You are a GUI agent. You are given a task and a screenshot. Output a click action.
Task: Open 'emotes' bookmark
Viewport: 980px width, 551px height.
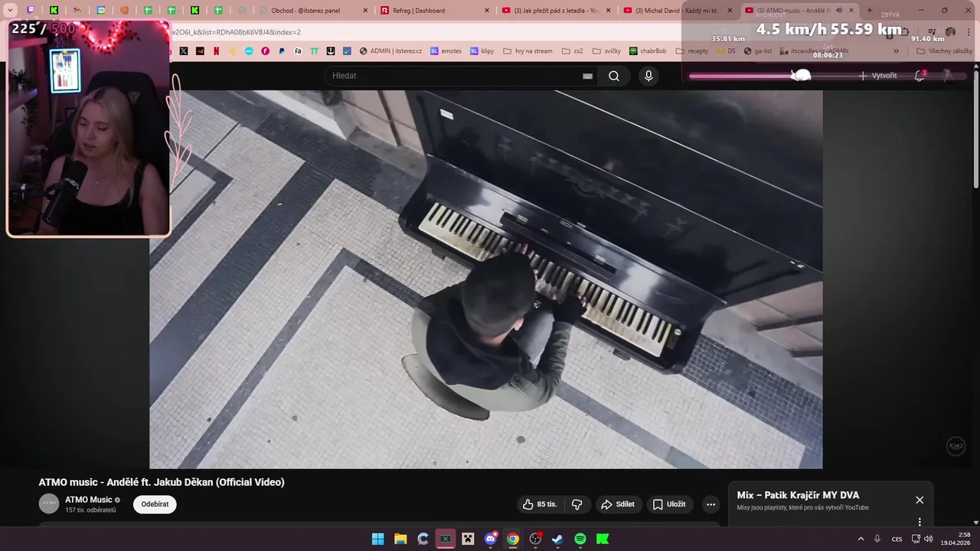(x=446, y=51)
